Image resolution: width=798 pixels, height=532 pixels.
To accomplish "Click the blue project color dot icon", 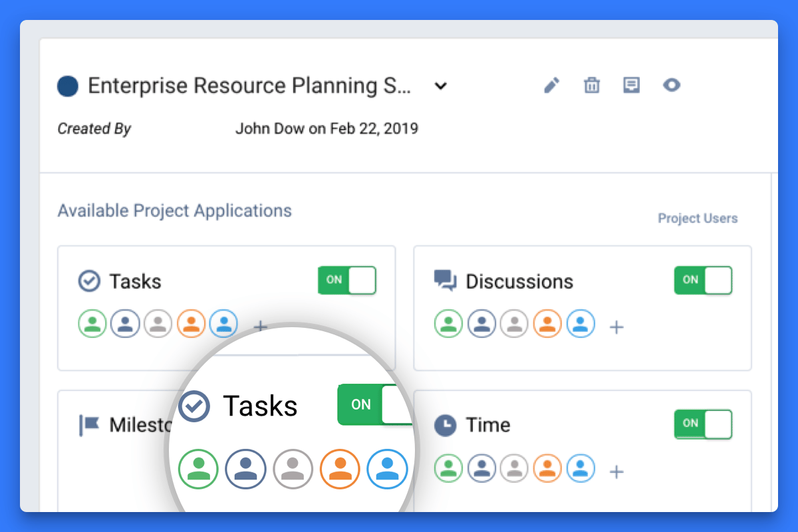I will pos(67,85).
